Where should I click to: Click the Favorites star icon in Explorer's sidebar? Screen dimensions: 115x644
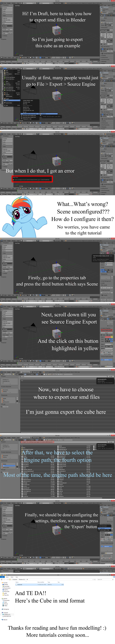[2, 583]
